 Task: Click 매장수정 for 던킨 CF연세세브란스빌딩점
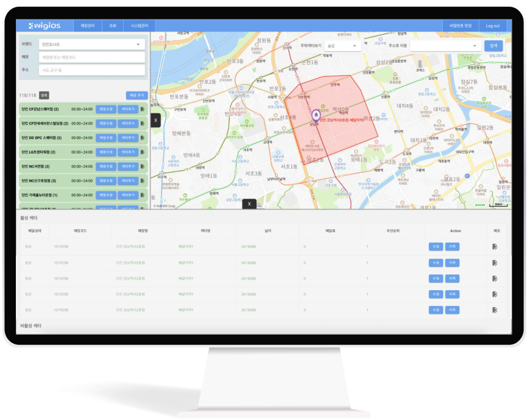tap(106, 124)
